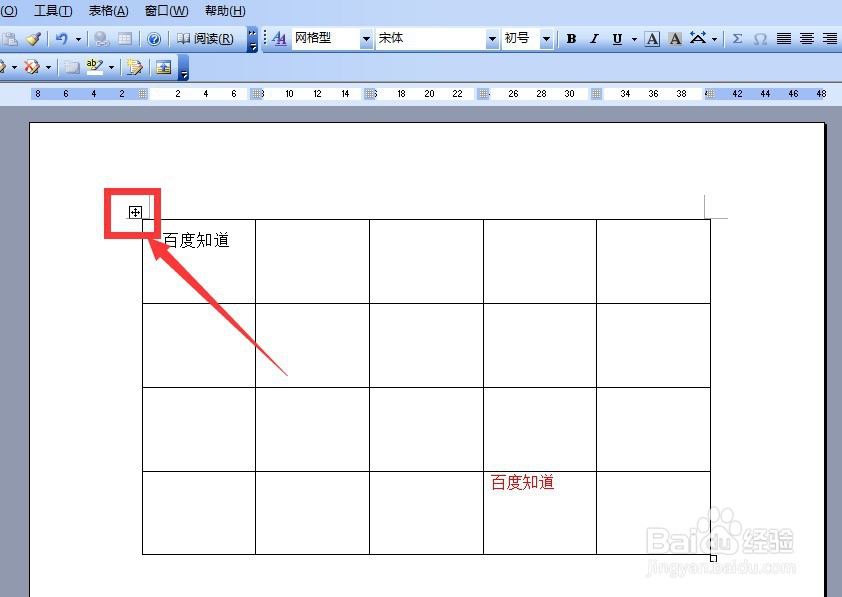Open highlight color dropdown arrow
This screenshot has height=597, width=842.
coord(111,67)
